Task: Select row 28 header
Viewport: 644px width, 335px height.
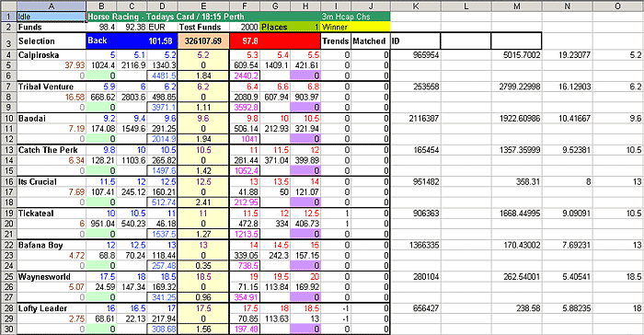Action: click(x=8, y=308)
